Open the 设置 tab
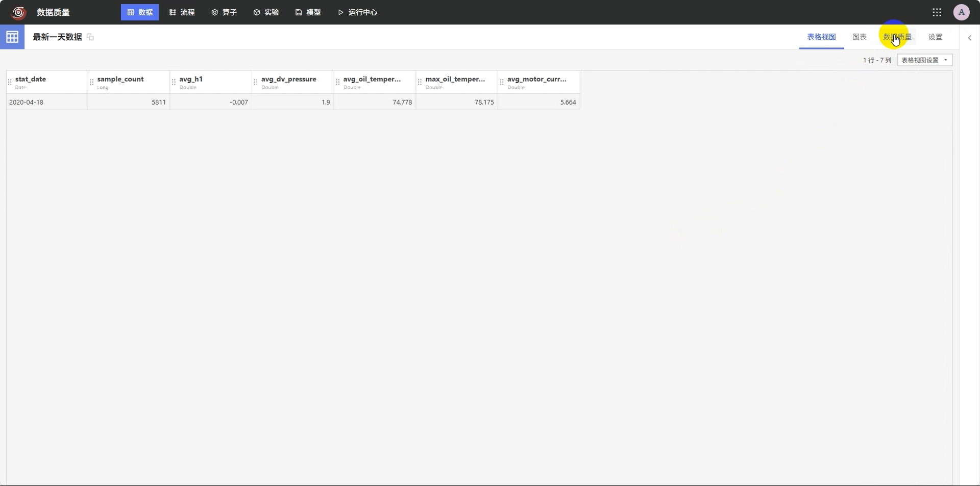This screenshot has height=486, width=980. click(935, 37)
